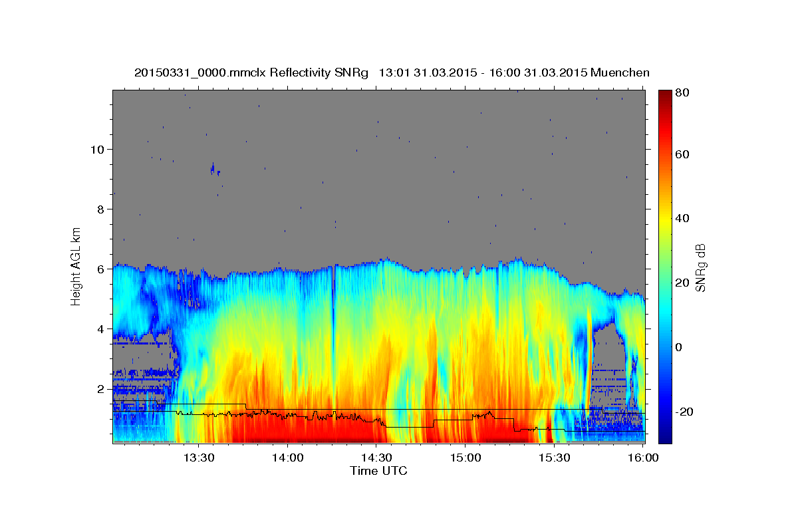Image resolution: width=798 pixels, height=532 pixels.
Task: Click the colorbar value 80
Action: (681, 92)
